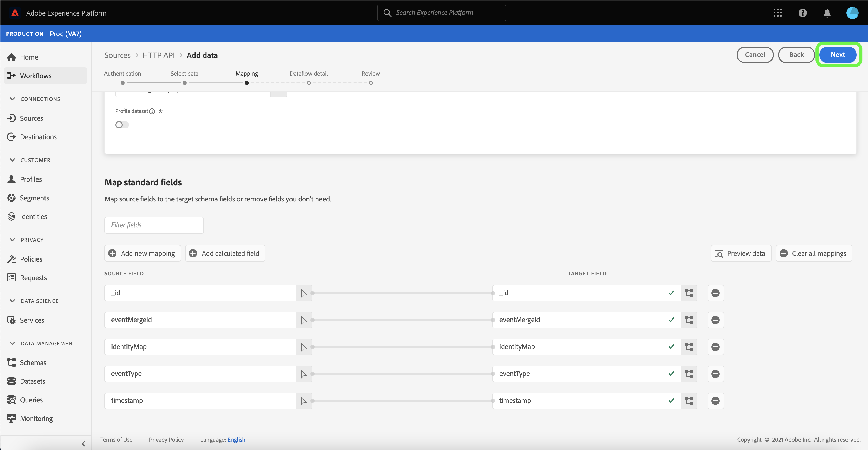Click the Profile dataset info icon
Image resolution: width=868 pixels, height=450 pixels.
point(152,111)
